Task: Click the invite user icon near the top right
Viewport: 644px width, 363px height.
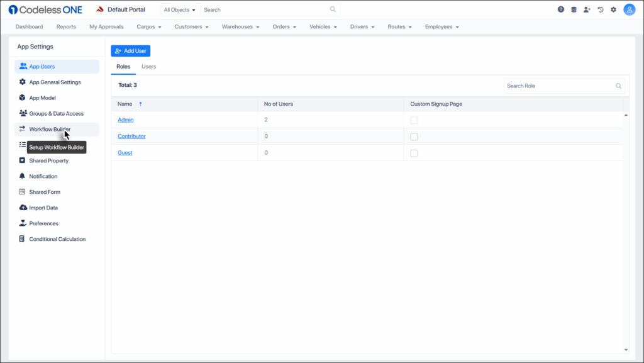Action: (x=586, y=9)
